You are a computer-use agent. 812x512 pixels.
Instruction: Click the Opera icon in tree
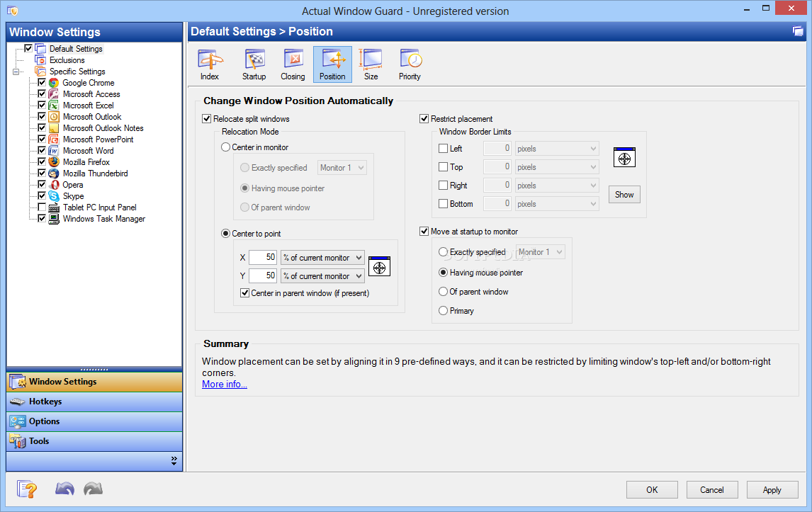[x=54, y=185]
